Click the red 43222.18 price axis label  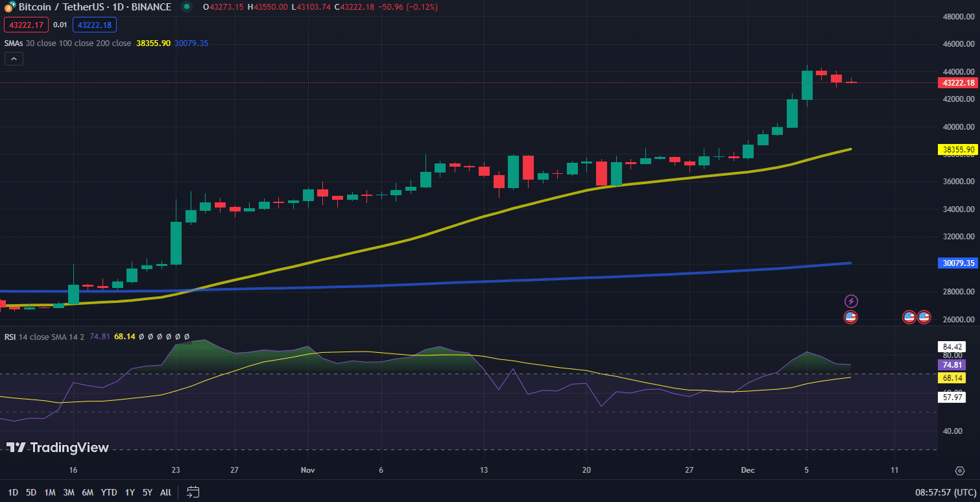tap(957, 83)
